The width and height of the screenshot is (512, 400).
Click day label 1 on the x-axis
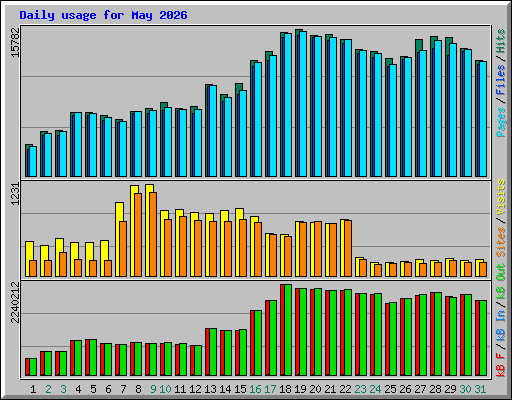pyautogui.click(x=33, y=389)
